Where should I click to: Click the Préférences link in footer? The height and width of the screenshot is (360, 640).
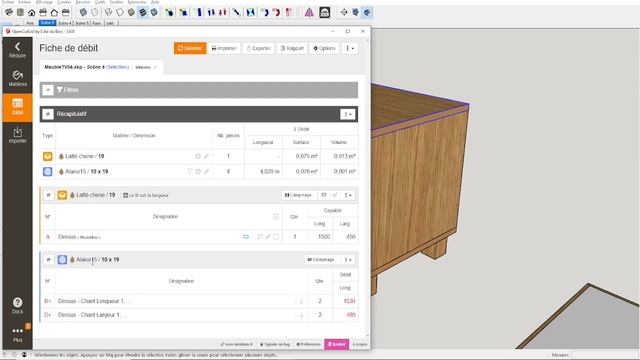coord(308,344)
